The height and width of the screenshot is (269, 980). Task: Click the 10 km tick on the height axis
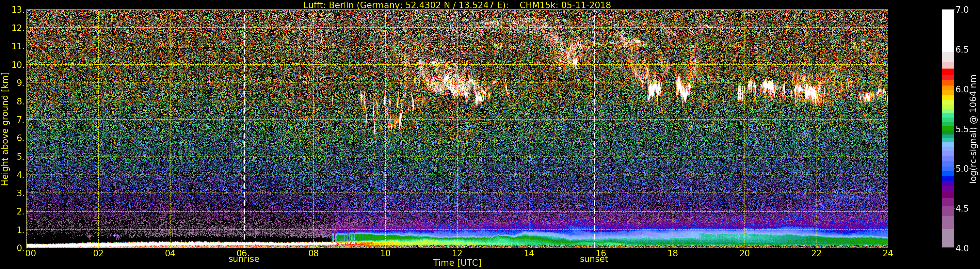point(18,65)
